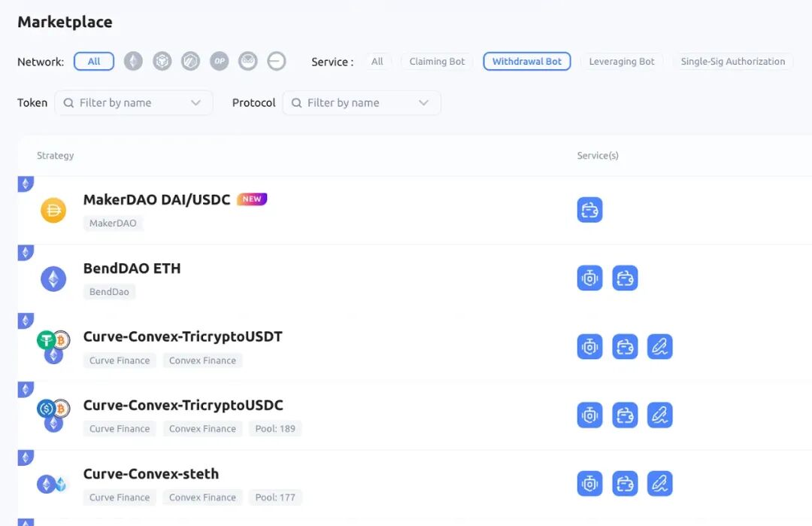
Task: Focus the Token filter by name field
Action: pos(134,102)
